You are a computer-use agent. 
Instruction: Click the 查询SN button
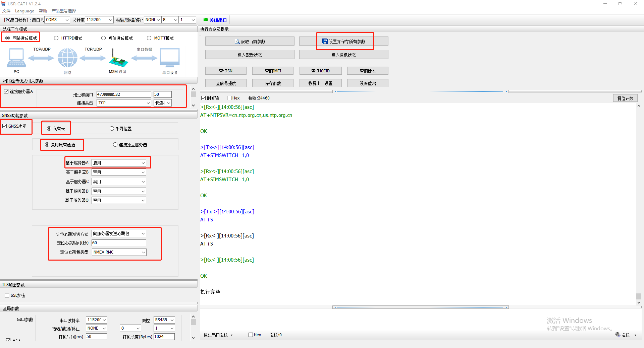pyautogui.click(x=226, y=71)
